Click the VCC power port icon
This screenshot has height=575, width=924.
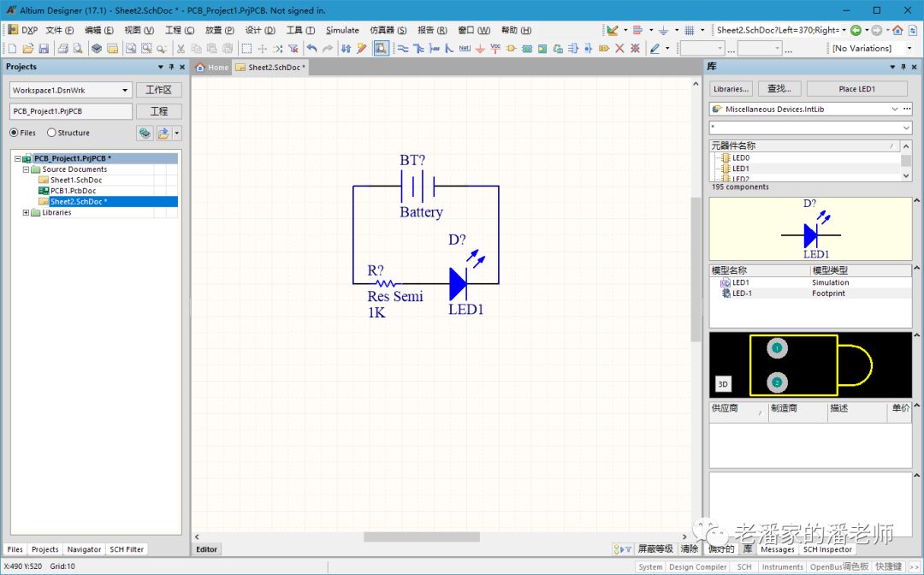click(x=495, y=49)
